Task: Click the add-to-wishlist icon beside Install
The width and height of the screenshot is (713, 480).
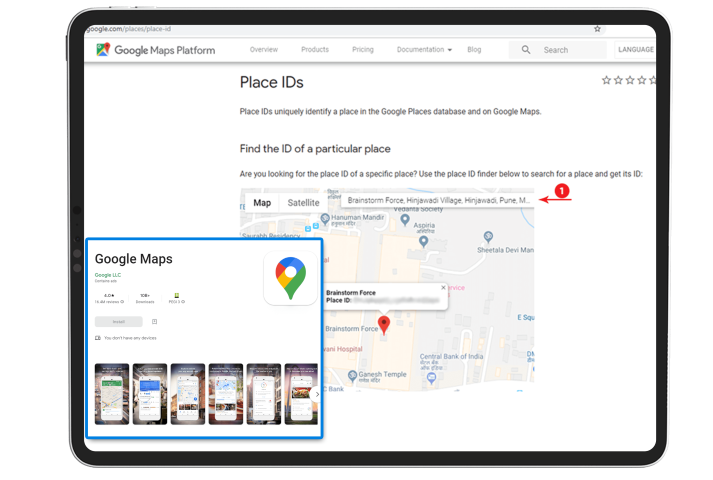Action: [155, 322]
